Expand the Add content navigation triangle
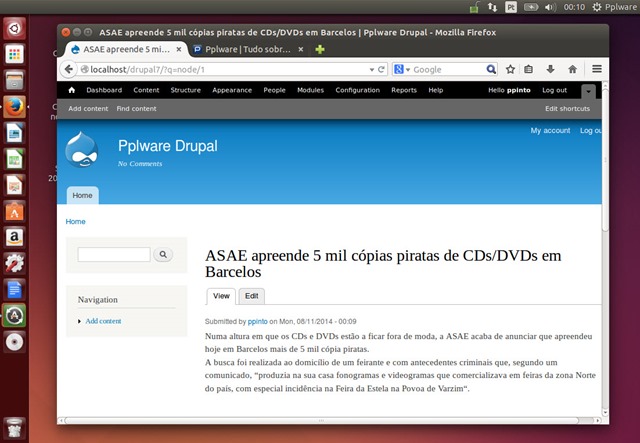 80,321
